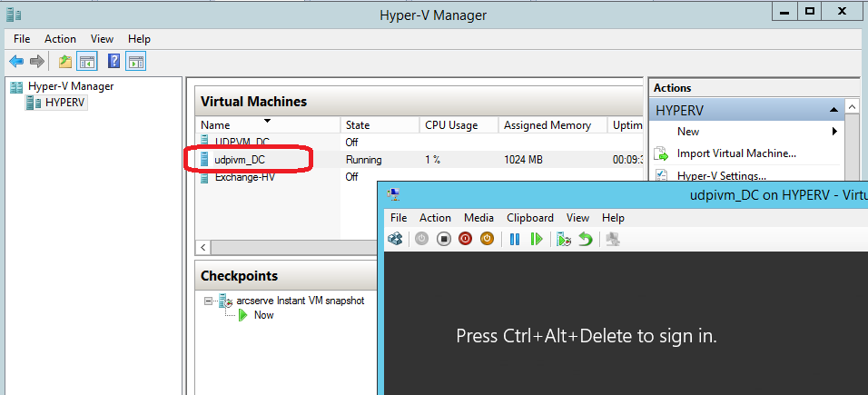The width and height of the screenshot is (868, 395).
Task: Click the Exchange-HV virtual machine icon
Action: pos(205,177)
